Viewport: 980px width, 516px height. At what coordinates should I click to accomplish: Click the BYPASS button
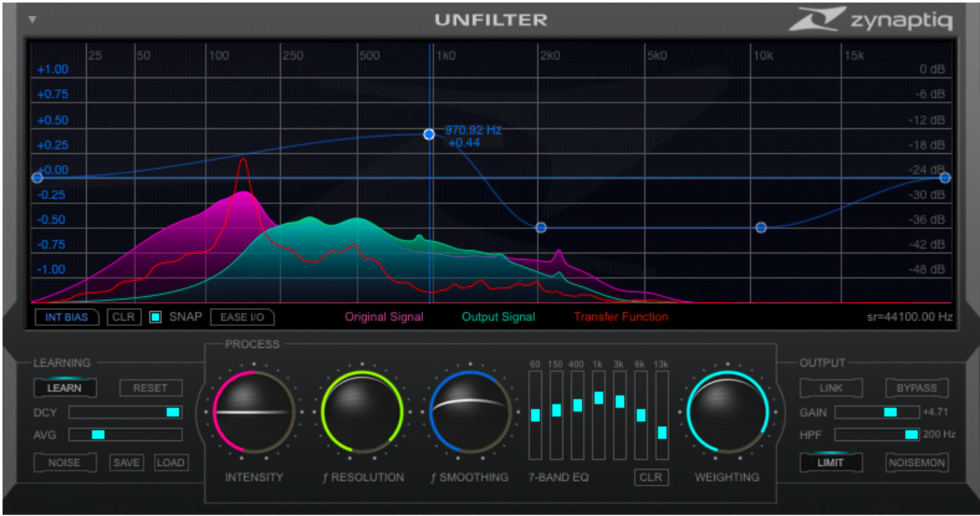[x=916, y=388]
